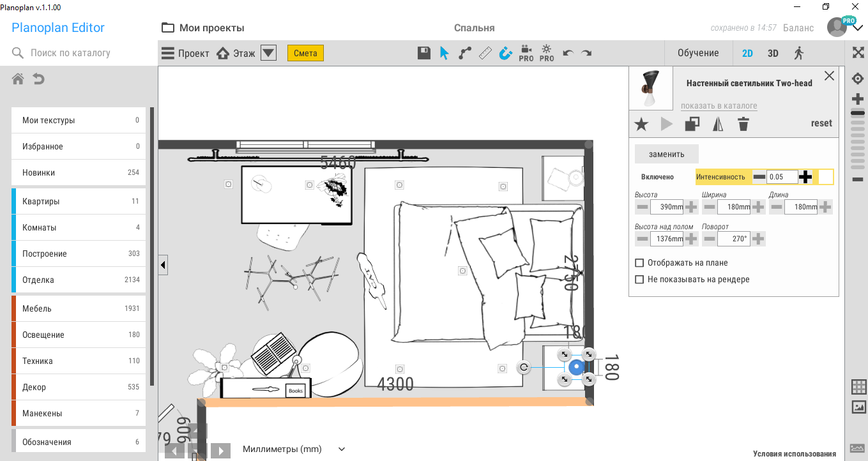Open the picture icon on the right sidebar

(x=858, y=407)
